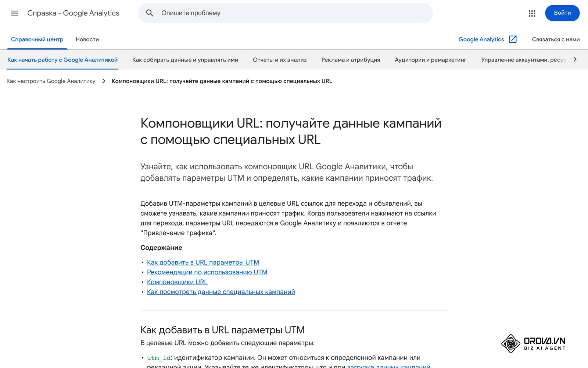Viewport: 588px width, 368px height.
Task: Show more categories with the right chevron
Action: 575,60
